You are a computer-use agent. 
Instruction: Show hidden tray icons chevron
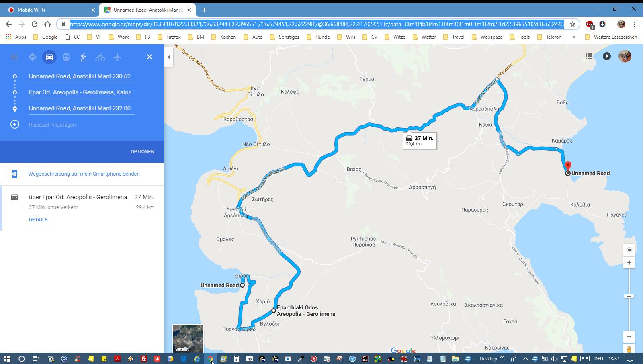point(525,359)
